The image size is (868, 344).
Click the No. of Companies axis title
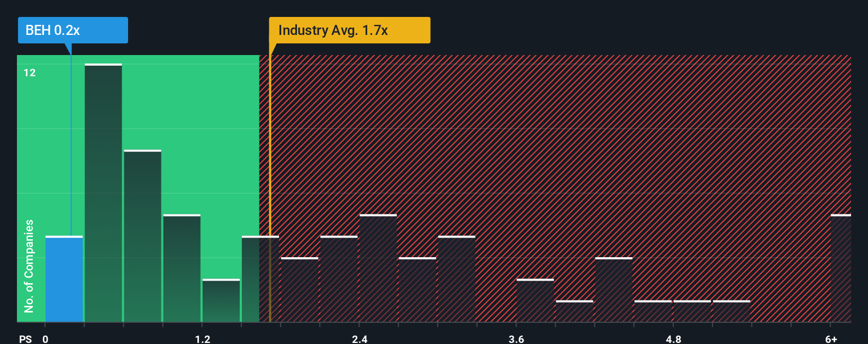point(29,266)
